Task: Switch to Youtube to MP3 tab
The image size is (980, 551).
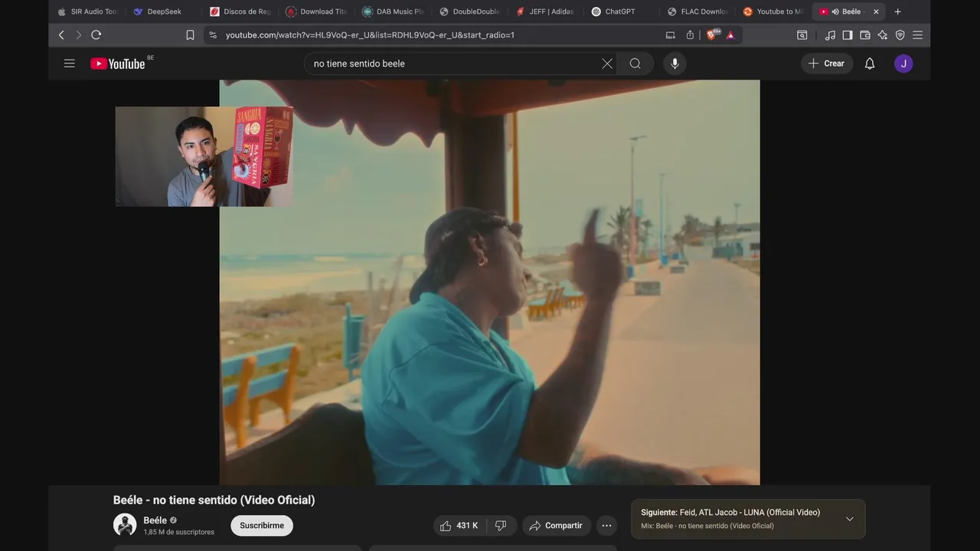Action: click(x=773, y=11)
